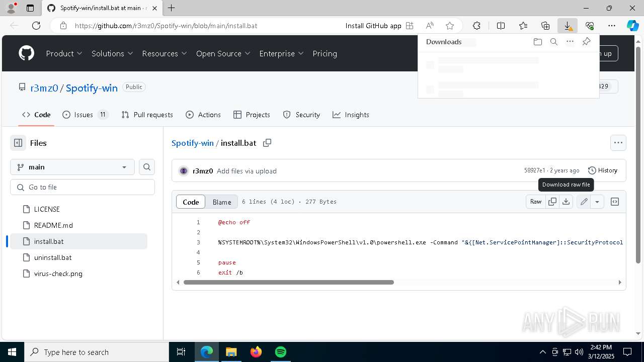Open file History
Screen dimensions: 644x362
click(x=603, y=170)
